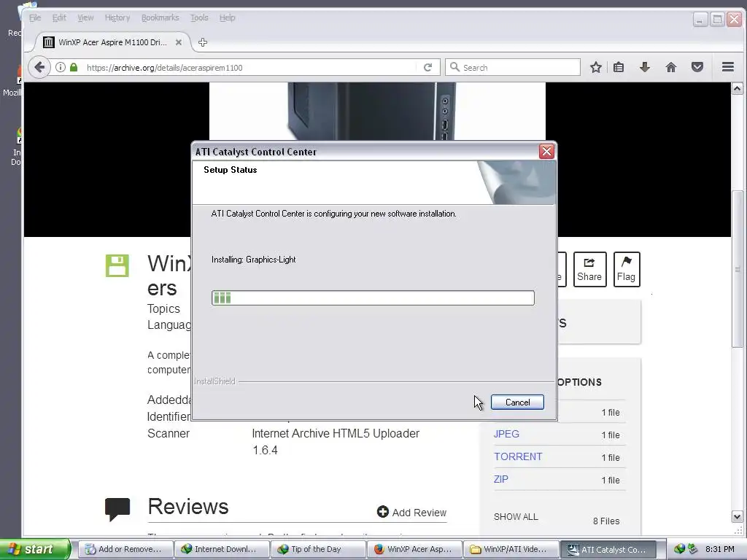Click the scroll up arrow of page scrollbar
Image resolution: width=747 pixels, height=560 pixels.
(x=737, y=88)
